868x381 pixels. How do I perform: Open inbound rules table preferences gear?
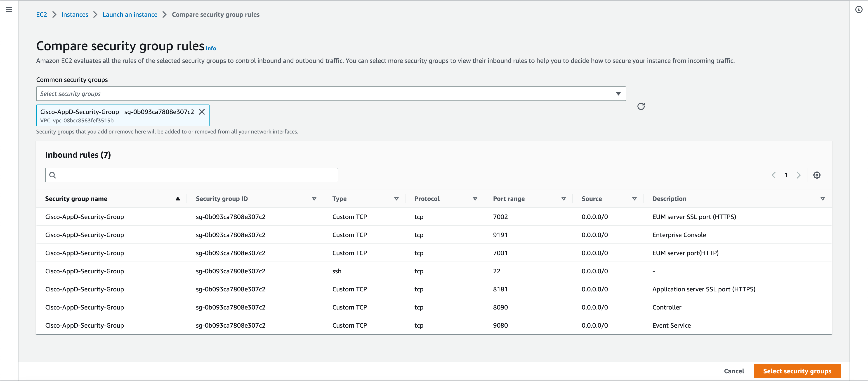[817, 175]
